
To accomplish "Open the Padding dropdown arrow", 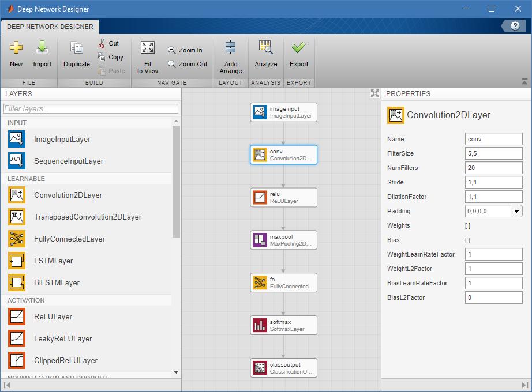I will (x=516, y=211).
